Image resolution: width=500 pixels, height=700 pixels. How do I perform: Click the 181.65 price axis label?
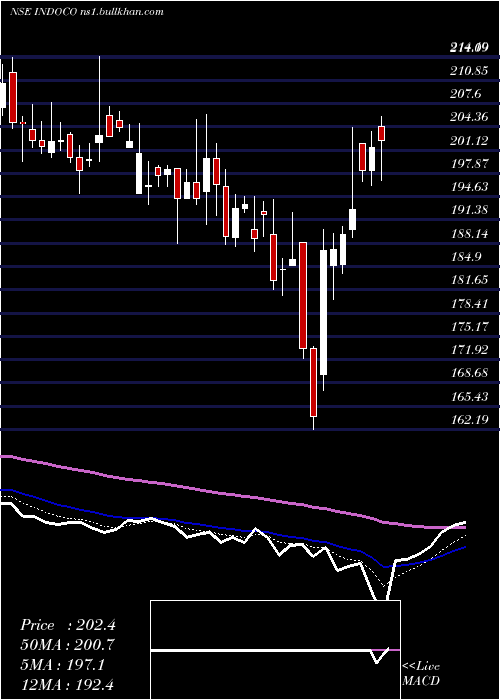pyautogui.click(x=469, y=280)
